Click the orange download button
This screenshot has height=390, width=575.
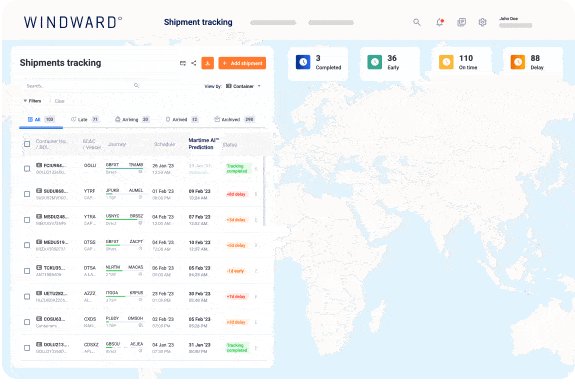[x=208, y=63]
